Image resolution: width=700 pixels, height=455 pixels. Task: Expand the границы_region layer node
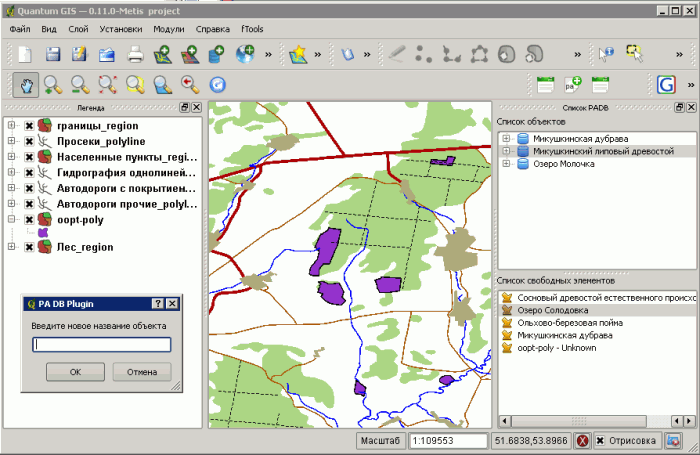pos(11,126)
